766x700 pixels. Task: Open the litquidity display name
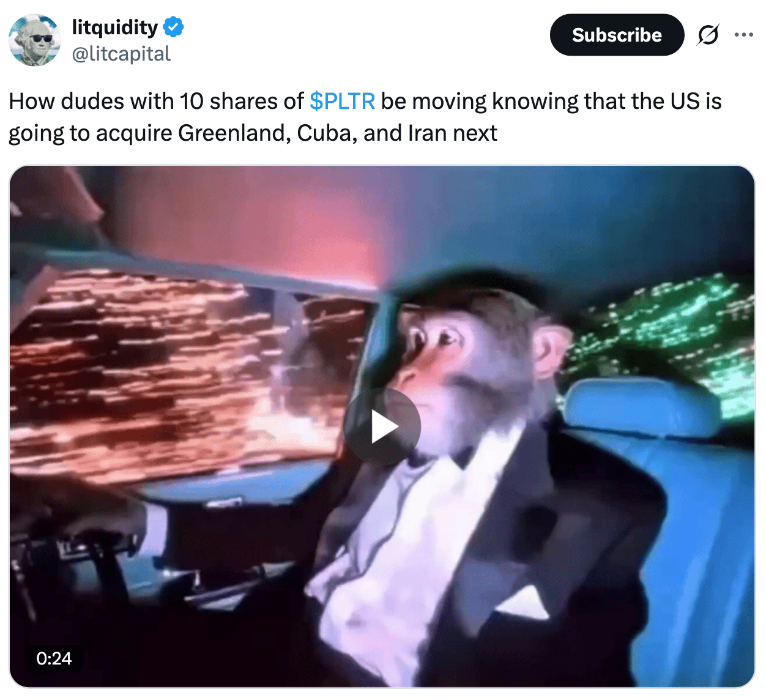[115, 28]
